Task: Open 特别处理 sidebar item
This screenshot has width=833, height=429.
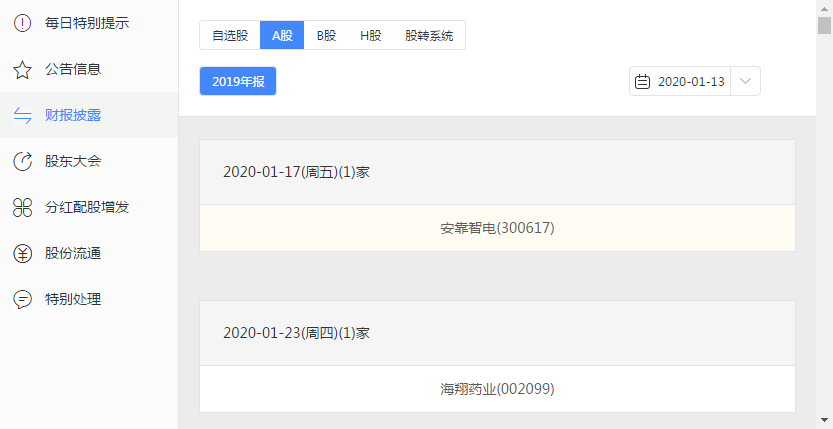Action: 89,299
